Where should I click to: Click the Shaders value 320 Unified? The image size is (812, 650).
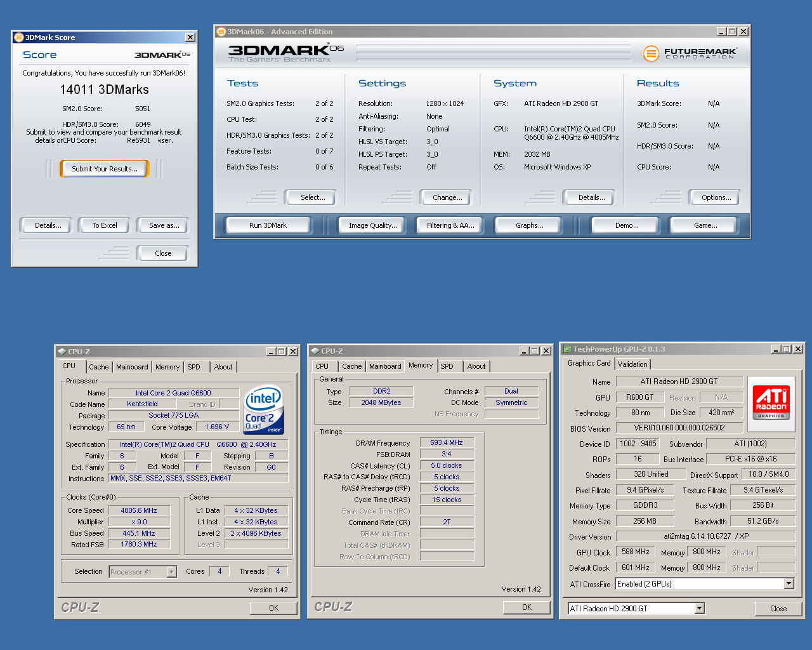point(651,474)
